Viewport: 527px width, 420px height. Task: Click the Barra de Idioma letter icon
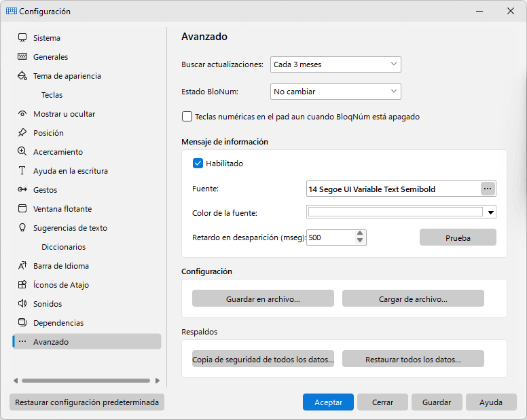click(x=22, y=265)
